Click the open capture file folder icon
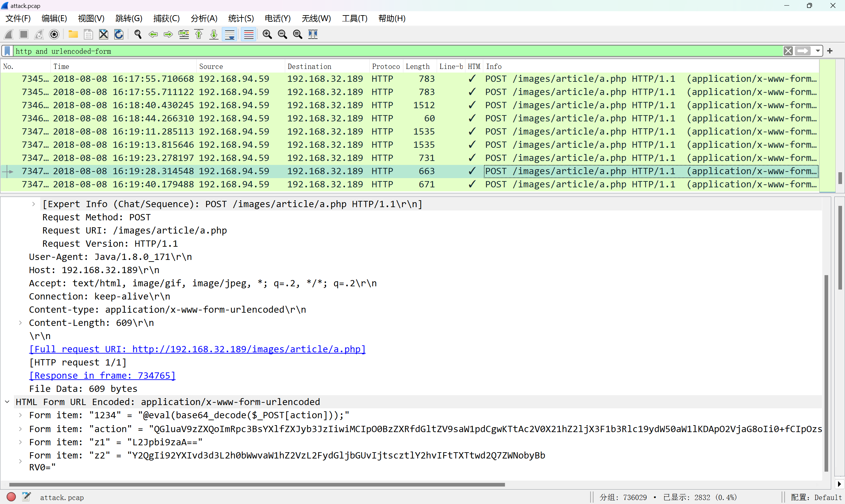 (x=73, y=34)
